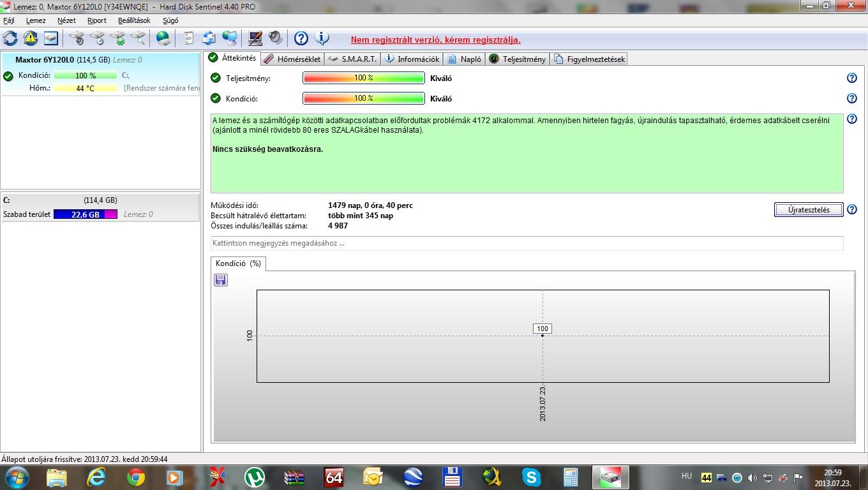Click the short self-test disk icon
Viewport: 868px width, 490px height.
77,38
